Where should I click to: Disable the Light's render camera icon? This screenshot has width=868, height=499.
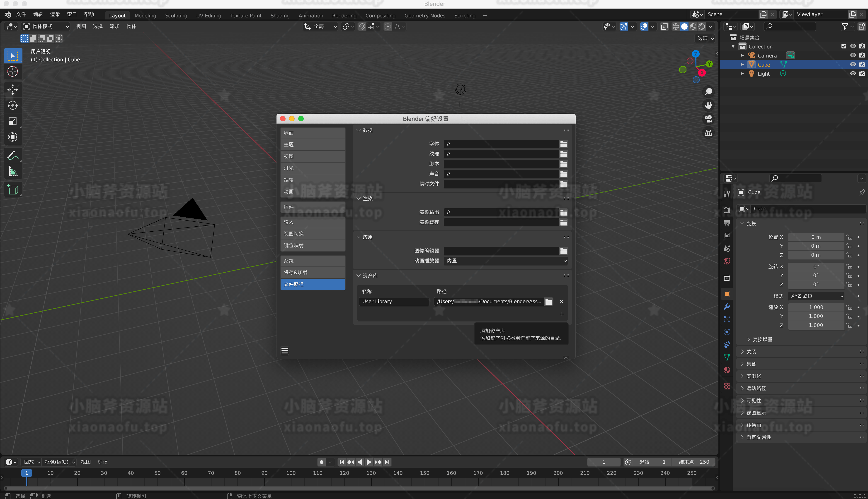point(862,73)
